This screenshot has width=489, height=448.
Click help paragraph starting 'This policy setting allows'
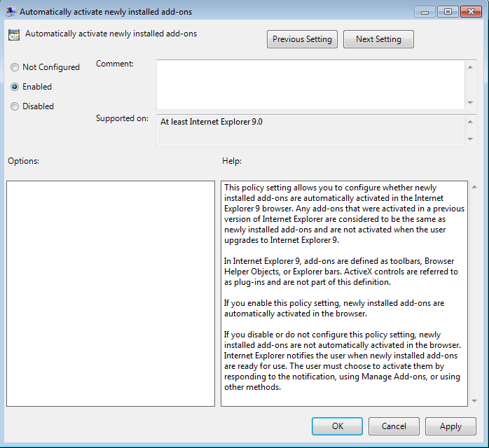[344, 213]
